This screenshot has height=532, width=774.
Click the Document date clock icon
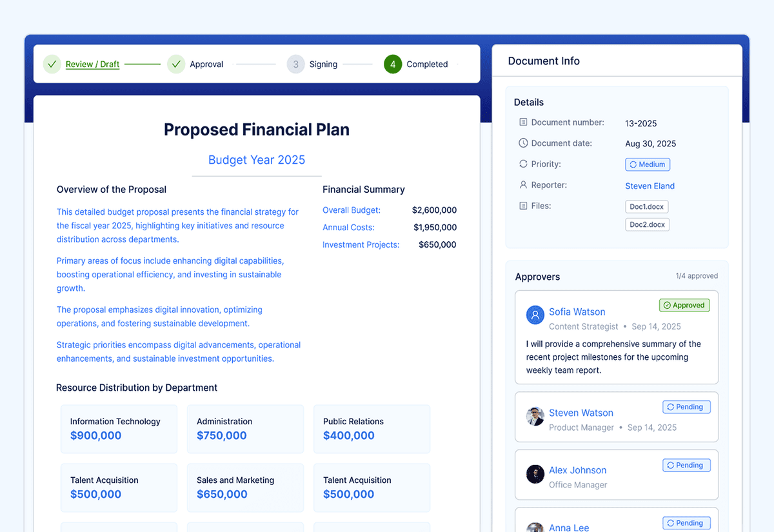pyautogui.click(x=523, y=143)
